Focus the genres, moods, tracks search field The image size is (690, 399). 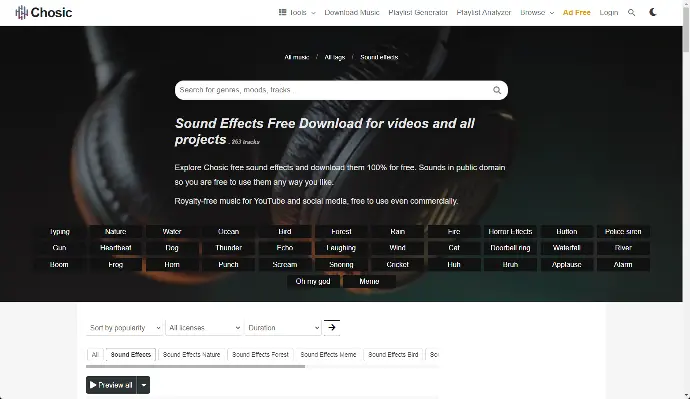334,90
